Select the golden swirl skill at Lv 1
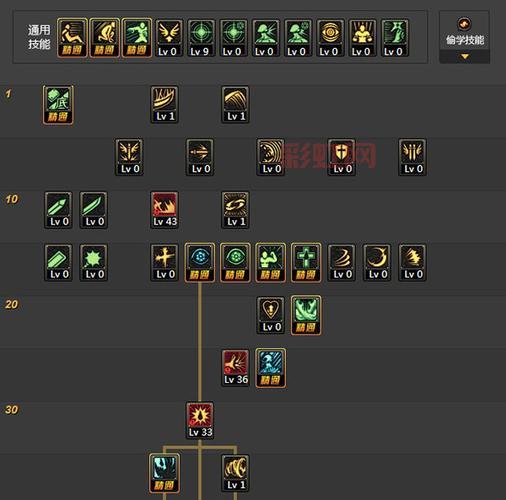 pos(235,210)
